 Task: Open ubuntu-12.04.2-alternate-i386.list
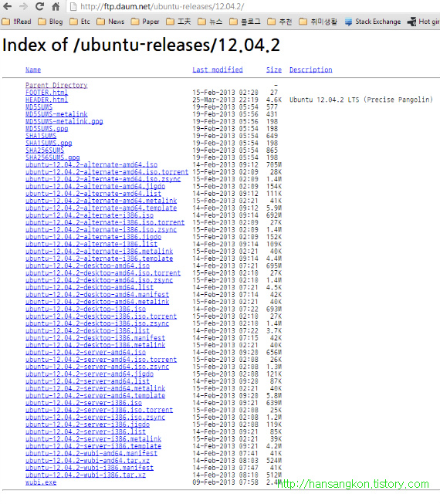pyautogui.click(x=91, y=244)
